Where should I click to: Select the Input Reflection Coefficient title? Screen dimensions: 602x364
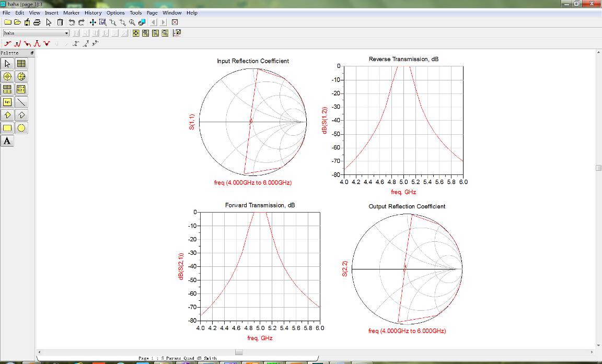click(x=252, y=61)
